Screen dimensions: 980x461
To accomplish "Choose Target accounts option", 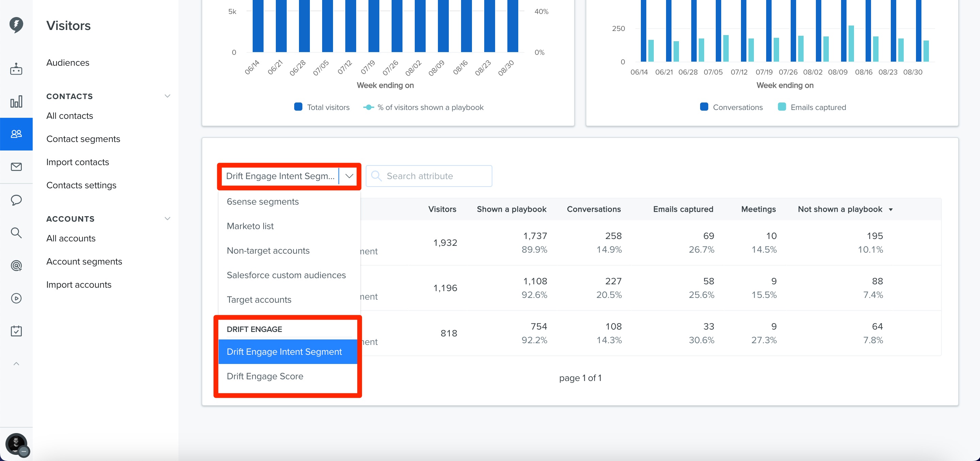I will point(288,300).
